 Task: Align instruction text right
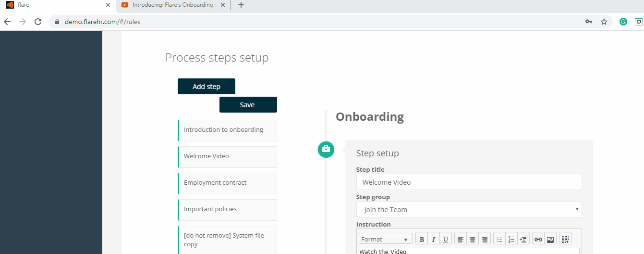(484, 239)
